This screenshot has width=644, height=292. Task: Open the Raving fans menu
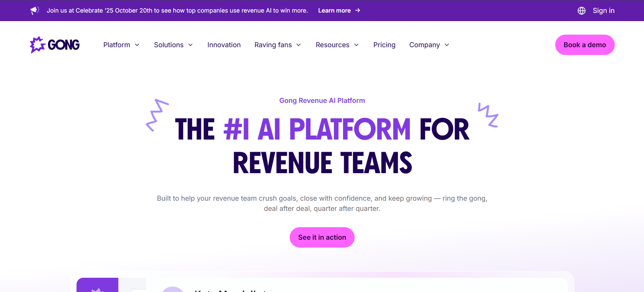point(273,45)
